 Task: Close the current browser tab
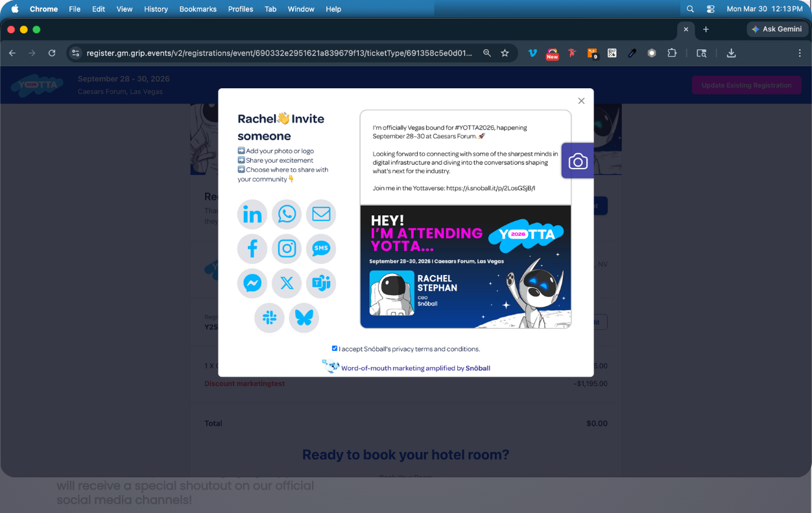click(686, 29)
